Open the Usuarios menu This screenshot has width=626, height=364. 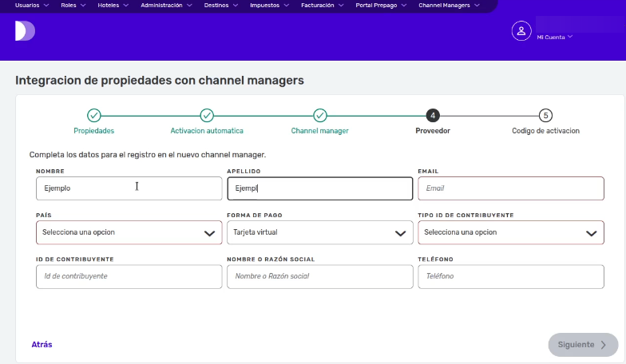pos(31,5)
